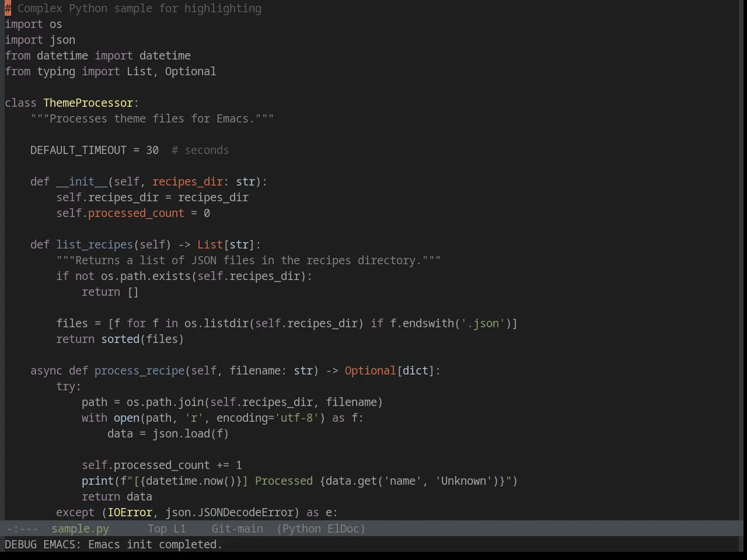Click 'datetime.now()' inside the f-string
The width and height of the screenshot is (747, 560).
(x=191, y=481)
